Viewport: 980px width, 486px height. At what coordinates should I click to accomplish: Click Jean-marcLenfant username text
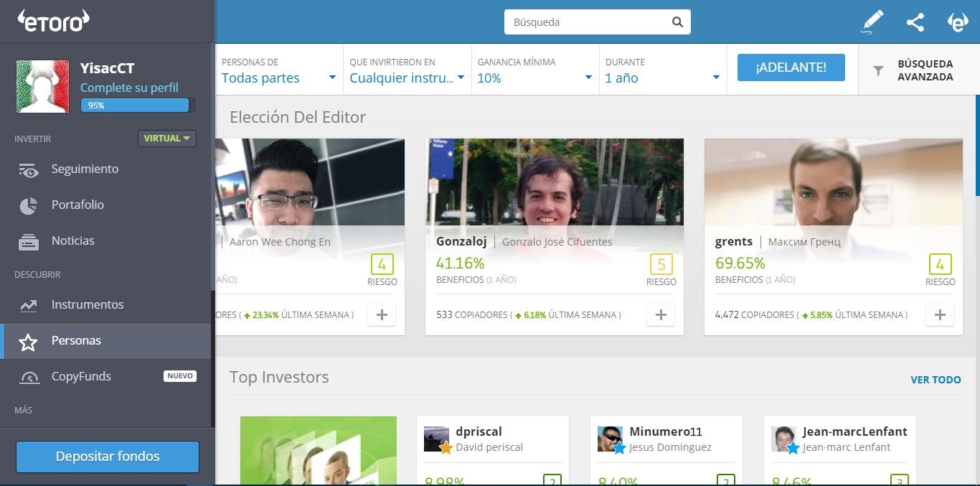855,432
